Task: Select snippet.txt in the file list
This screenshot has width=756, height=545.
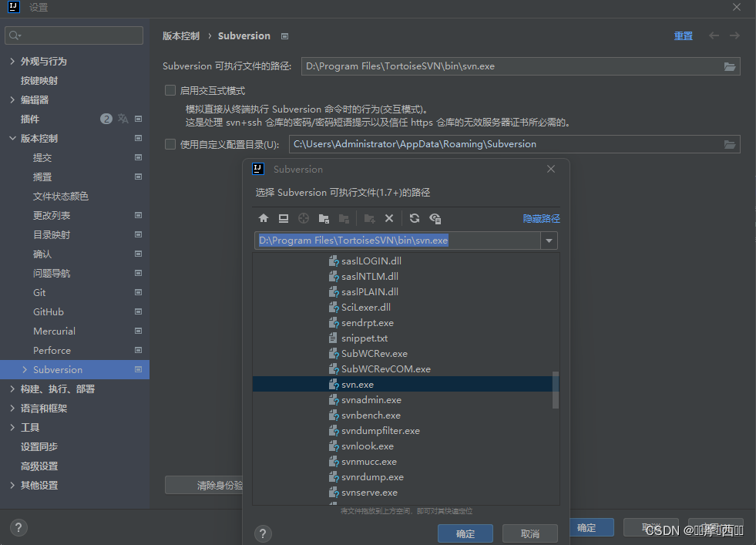Action: click(x=405, y=338)
